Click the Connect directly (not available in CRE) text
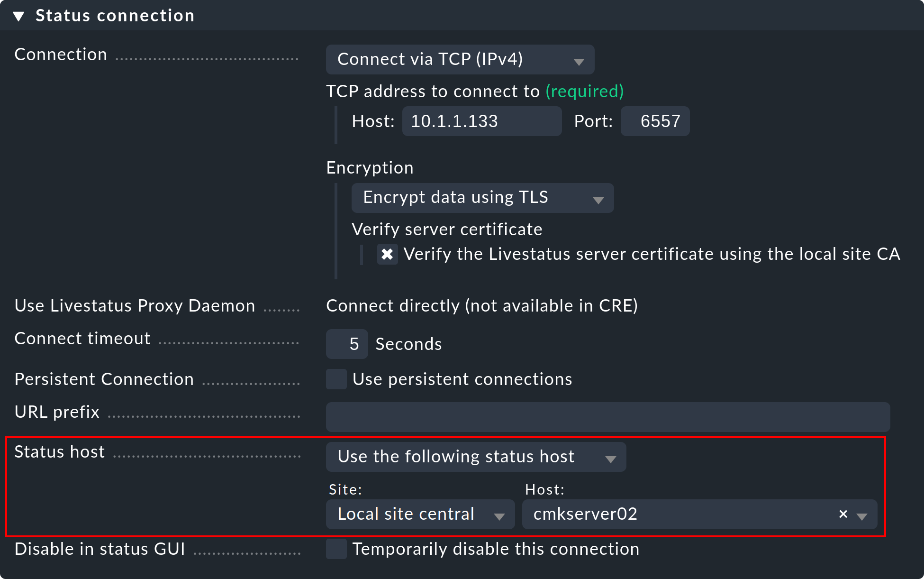The width and height of the screenshot is (924, 579). pyautogui.click(x=481, y=306)
